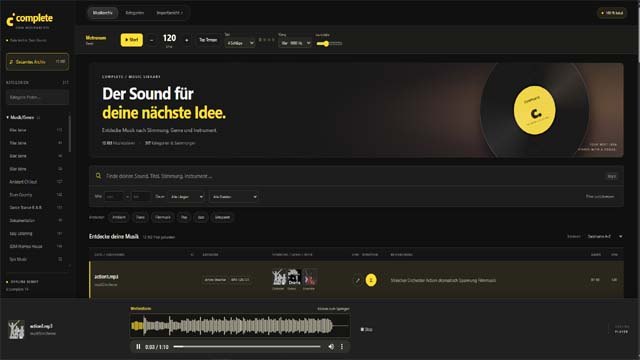Select the Entspannt quick filter chip
Image resolution: width=640 pixels, height=360 pixels.
coord(222,217)
